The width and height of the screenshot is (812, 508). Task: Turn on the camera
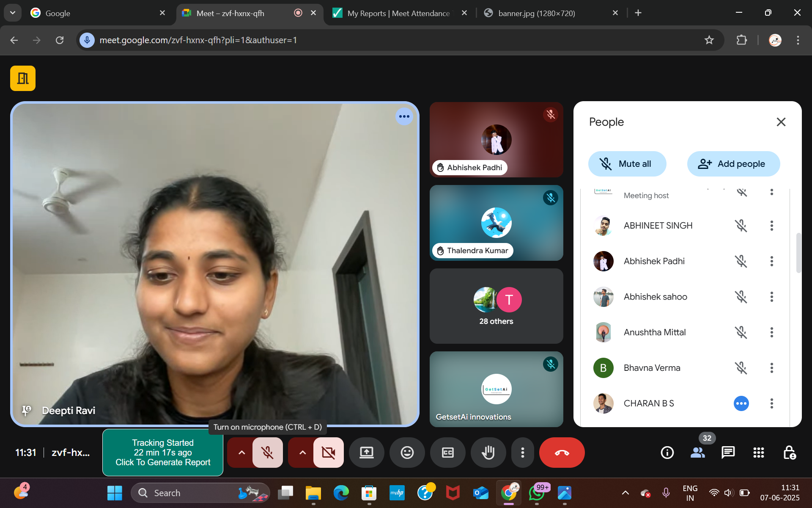[329, 453]
